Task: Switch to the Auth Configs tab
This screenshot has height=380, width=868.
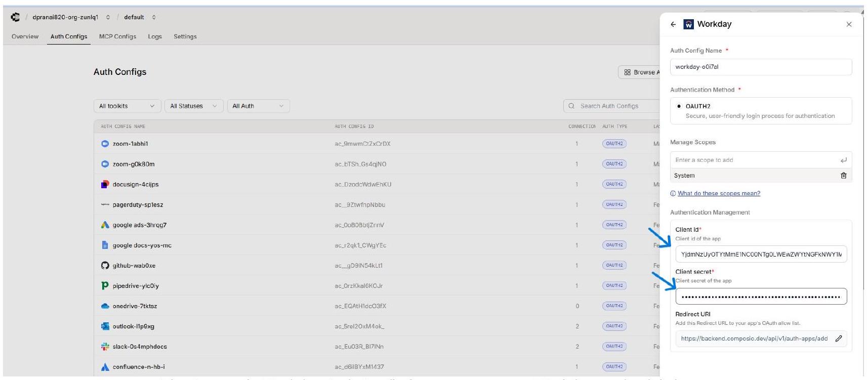Action: (69, 36)
